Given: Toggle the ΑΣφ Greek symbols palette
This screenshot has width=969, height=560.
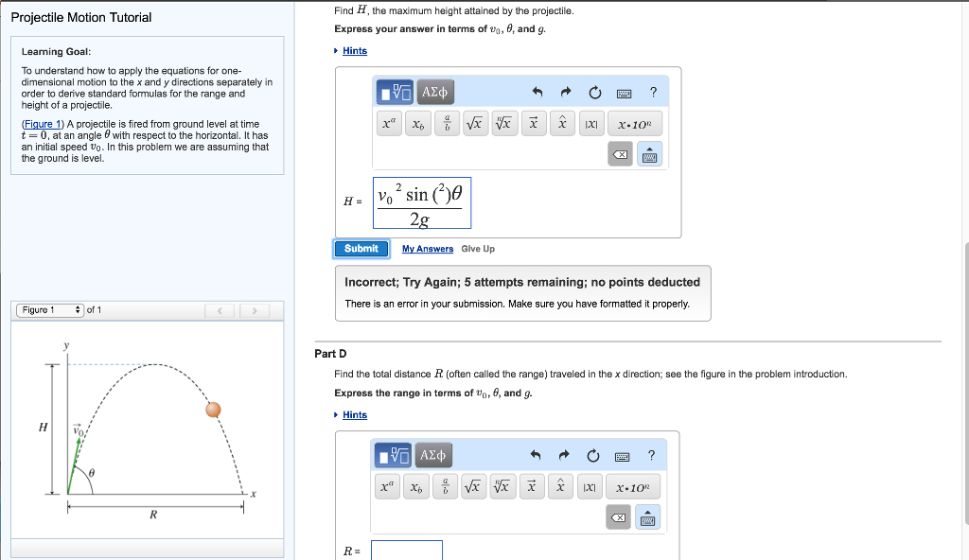Looking at the screenshot, I should tap(433, 92).
